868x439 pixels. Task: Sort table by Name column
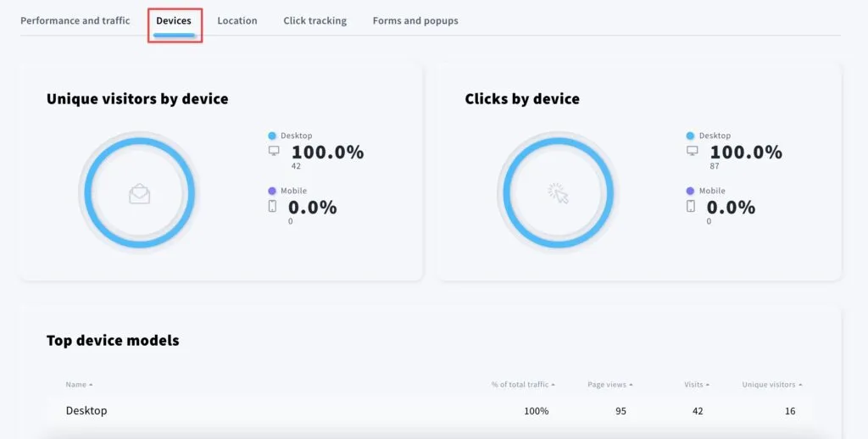[79, 385]
